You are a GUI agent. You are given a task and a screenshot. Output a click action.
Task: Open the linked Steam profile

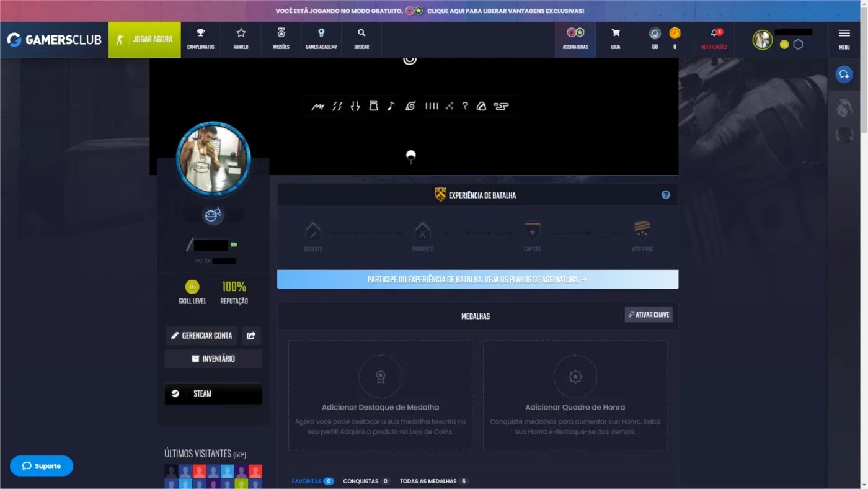(213, 393)
